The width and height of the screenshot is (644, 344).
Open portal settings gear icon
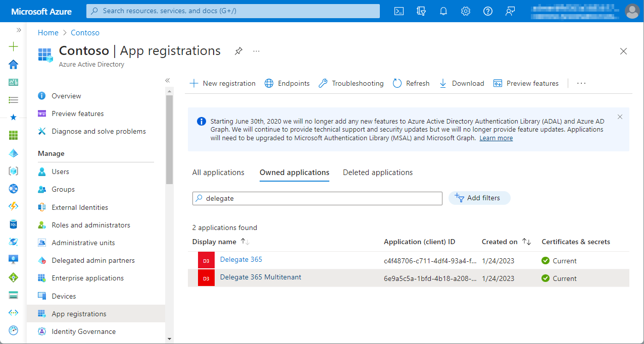point(466,11)
